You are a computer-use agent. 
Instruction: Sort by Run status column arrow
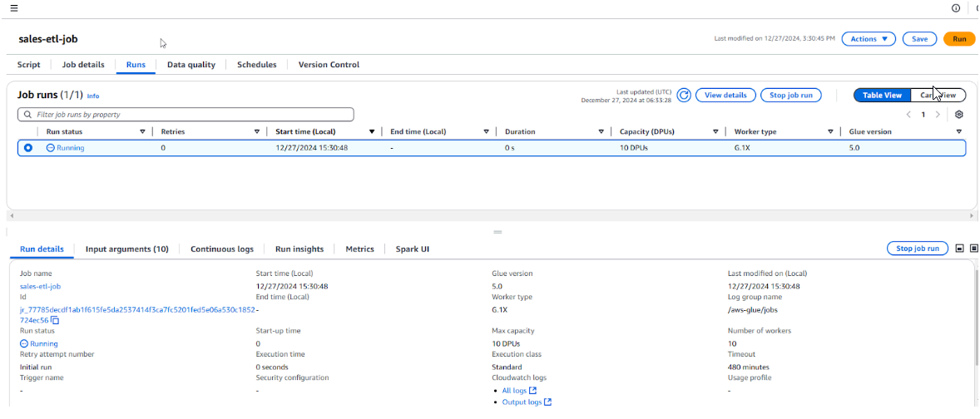(142, 131)
